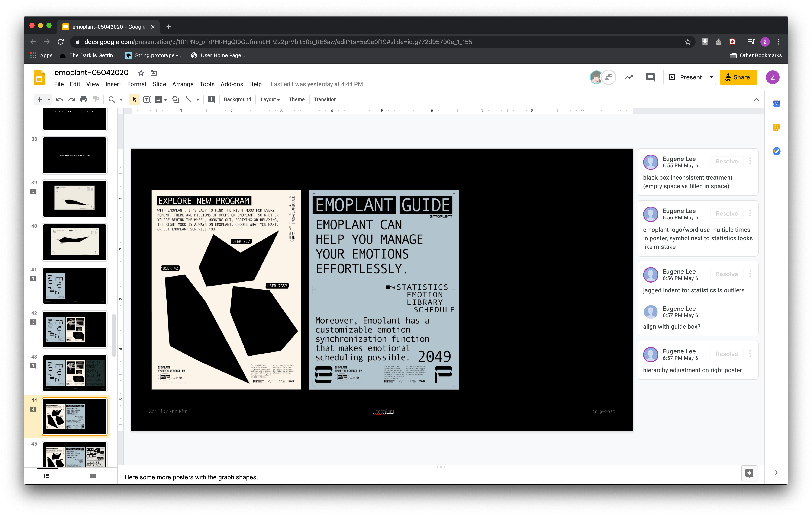The height and width of the screenshot is (516, 812).
Task: Star the emoplant-05042020 document
Action: pos(141,73)
